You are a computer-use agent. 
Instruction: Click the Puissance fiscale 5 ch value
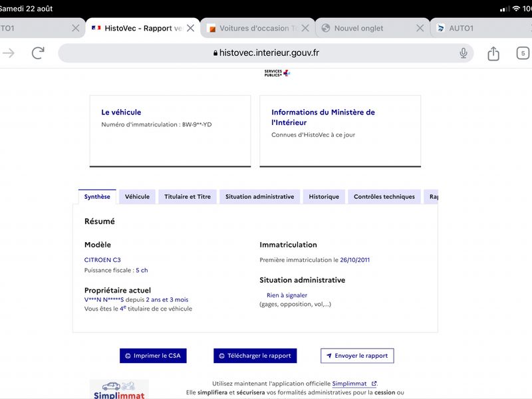[142, 271]
